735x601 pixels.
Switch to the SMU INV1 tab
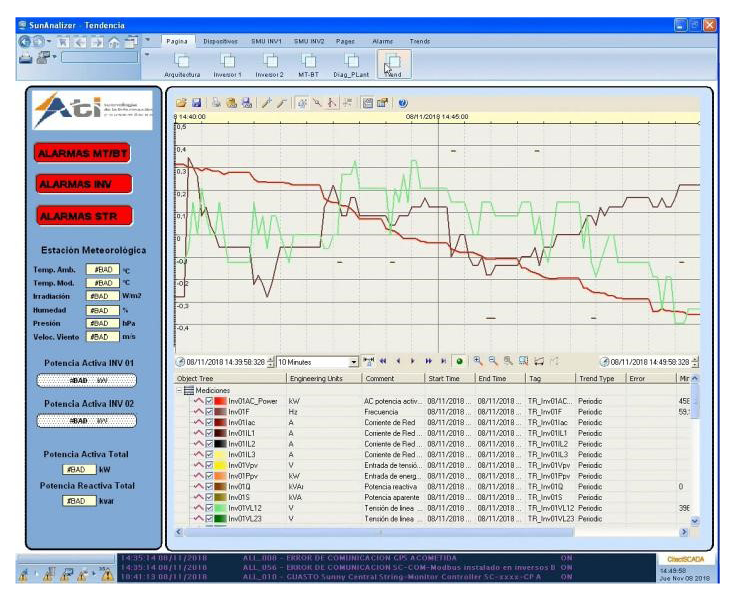[266, 41]
